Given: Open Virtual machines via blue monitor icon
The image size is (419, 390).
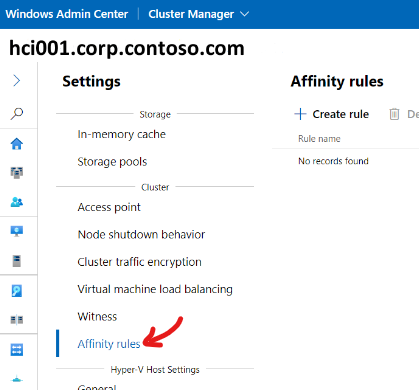Looking at the screenshot, I should coord(17,231).
